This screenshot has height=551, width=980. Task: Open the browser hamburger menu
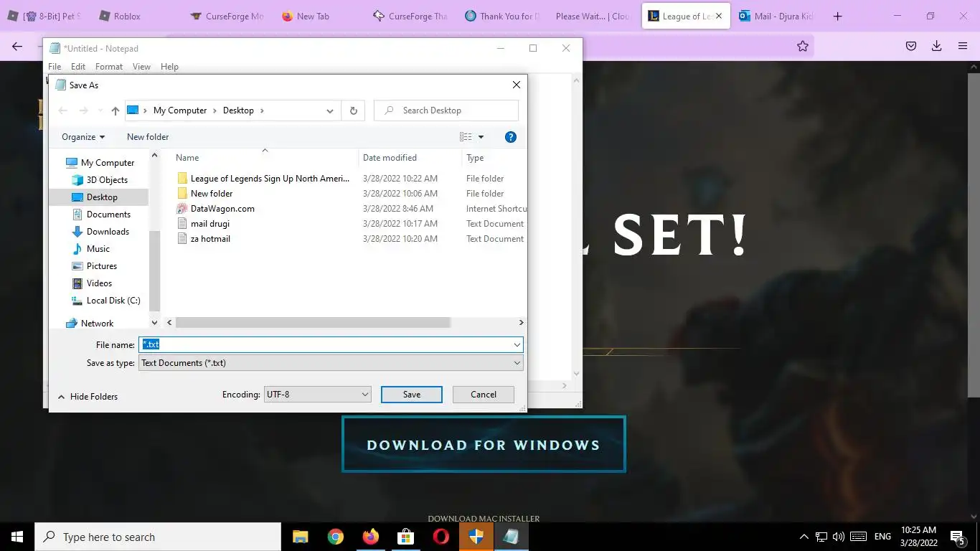pyautogui.click(x=963, y=46)
